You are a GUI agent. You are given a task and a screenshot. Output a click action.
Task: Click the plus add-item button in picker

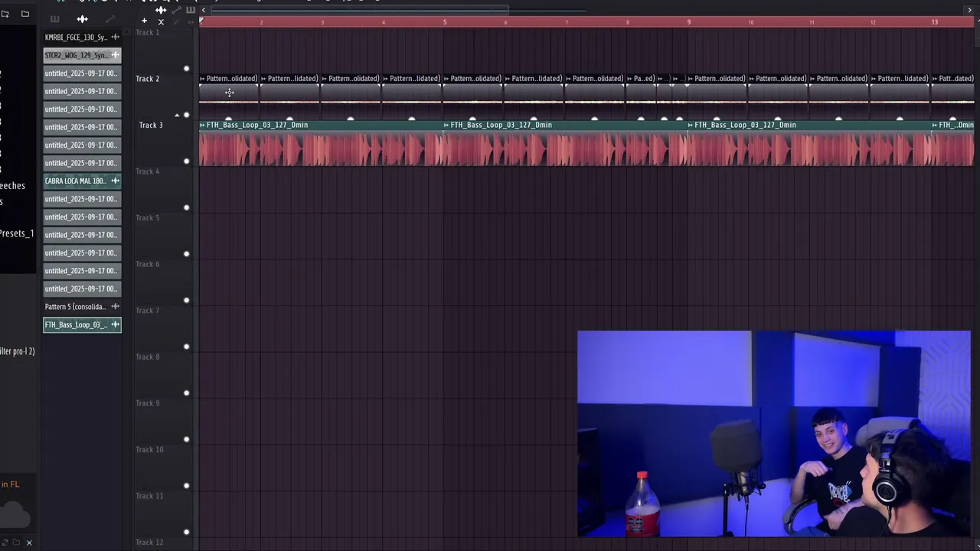[x=144, y=21]
